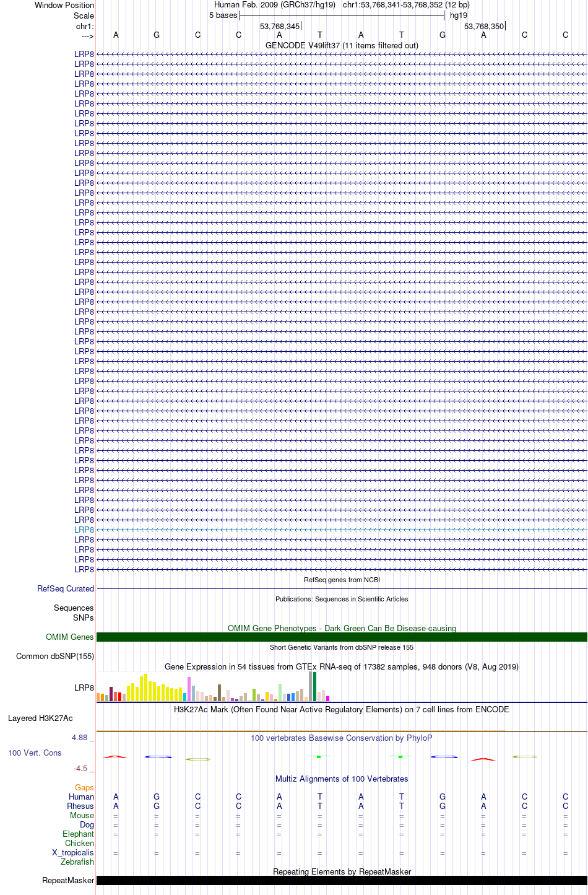Click the tallest gray bar in GTEx chart
588x895 pixels.
point(311,686)
